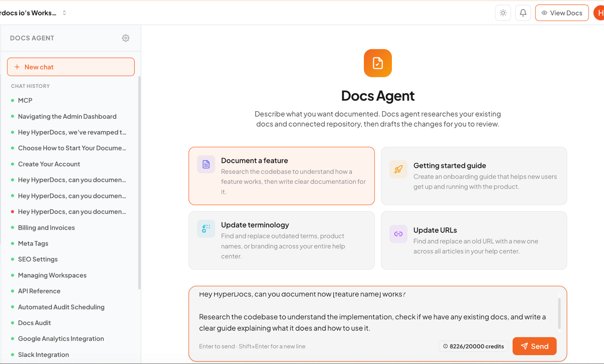
Task: Start a New chat
Action: click(71, 67)
